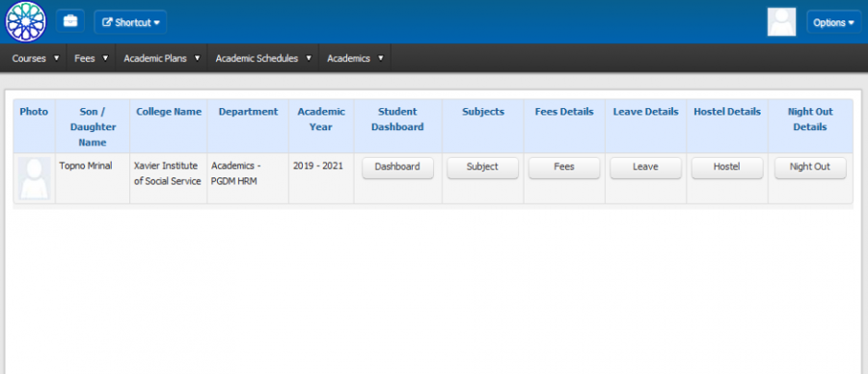Open Leave details button
This screenshot has height=374, width=868.
[645, 167]
